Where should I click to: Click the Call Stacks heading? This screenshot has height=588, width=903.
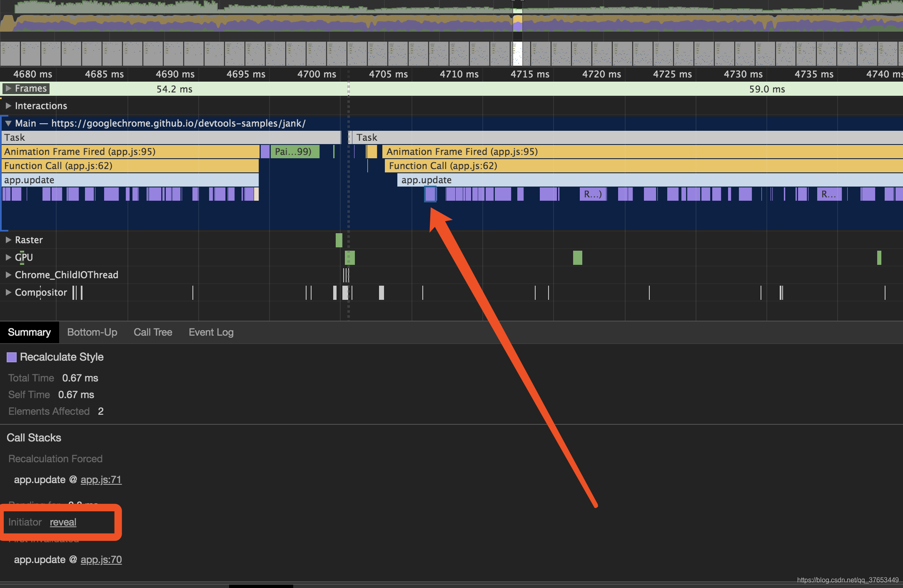tap(34, 438)
